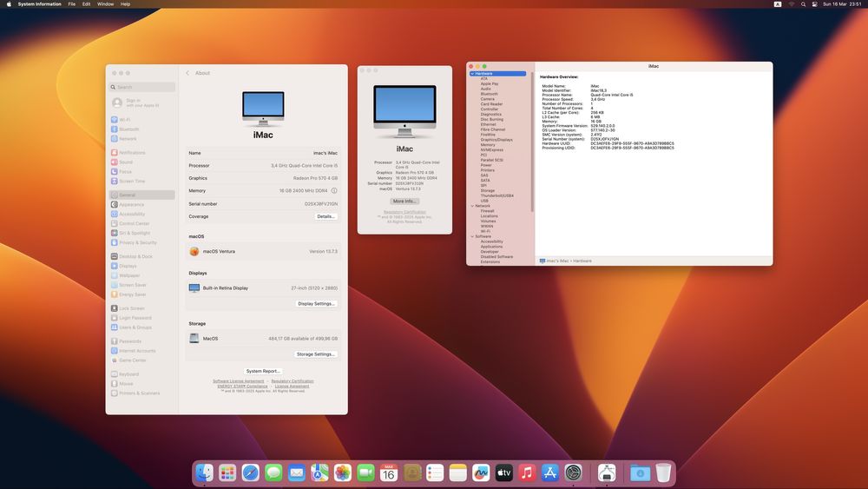This screenshot has height=489, width=868.
Task: Open Wallpaper settings in sidebar
Action: pos(141,275)
